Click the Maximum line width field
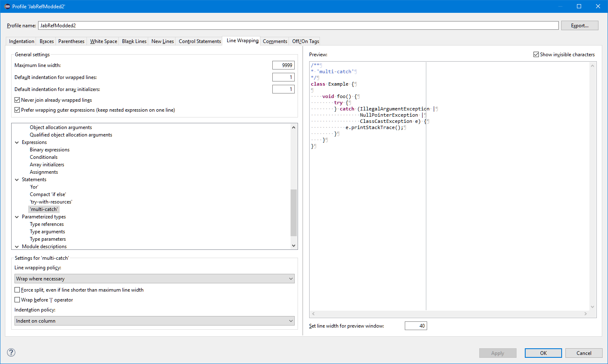This screenshot has width=608, height=364. click(284, 65)
